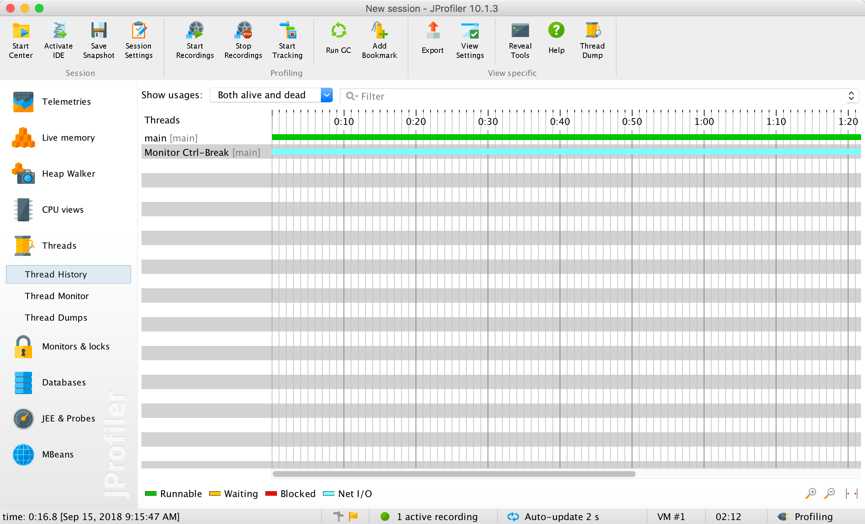Screen dimensions: 865x524
Task: Click Start Recordings icon
Action: 195,40
